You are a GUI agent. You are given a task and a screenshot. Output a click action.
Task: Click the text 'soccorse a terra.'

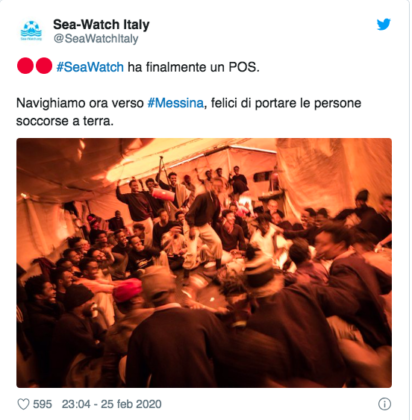click(x=65, y=121)
